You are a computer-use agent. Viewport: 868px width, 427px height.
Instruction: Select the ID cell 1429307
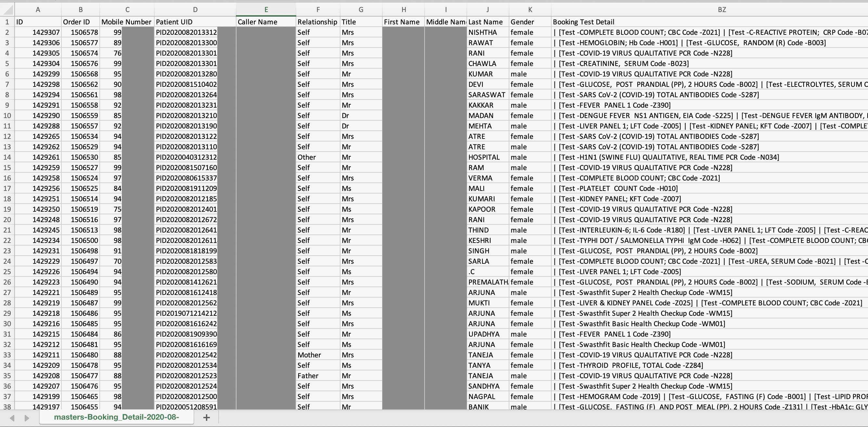tap(38, 33)
